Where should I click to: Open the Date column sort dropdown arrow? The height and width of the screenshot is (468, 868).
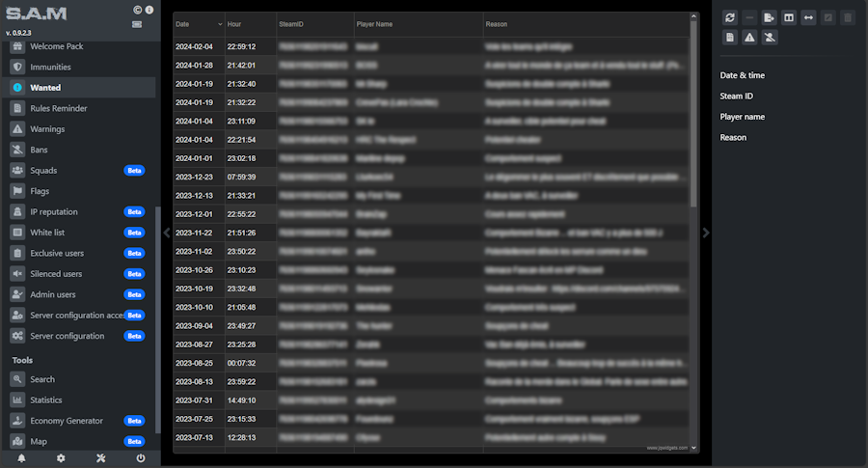coord(219,24)
